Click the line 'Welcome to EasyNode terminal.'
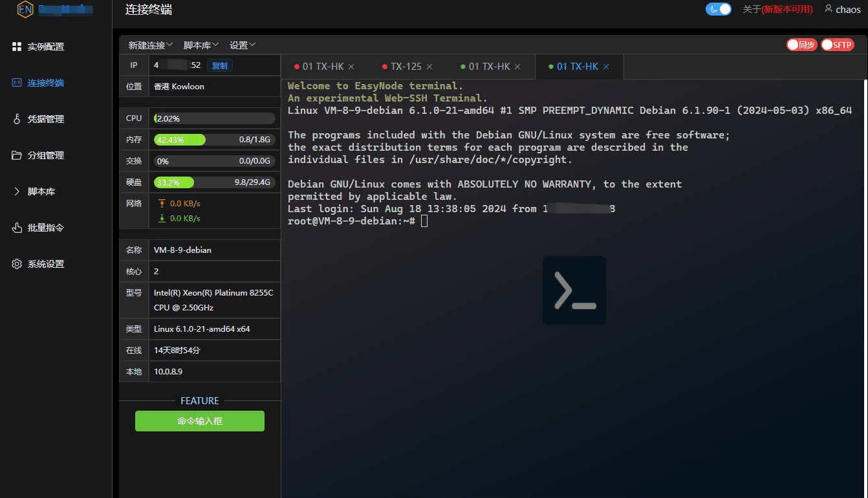868x498 pixels. [376, 86]
